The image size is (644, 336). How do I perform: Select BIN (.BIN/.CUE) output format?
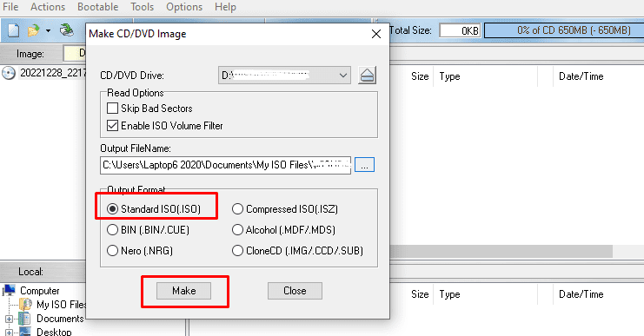[112, 230]
